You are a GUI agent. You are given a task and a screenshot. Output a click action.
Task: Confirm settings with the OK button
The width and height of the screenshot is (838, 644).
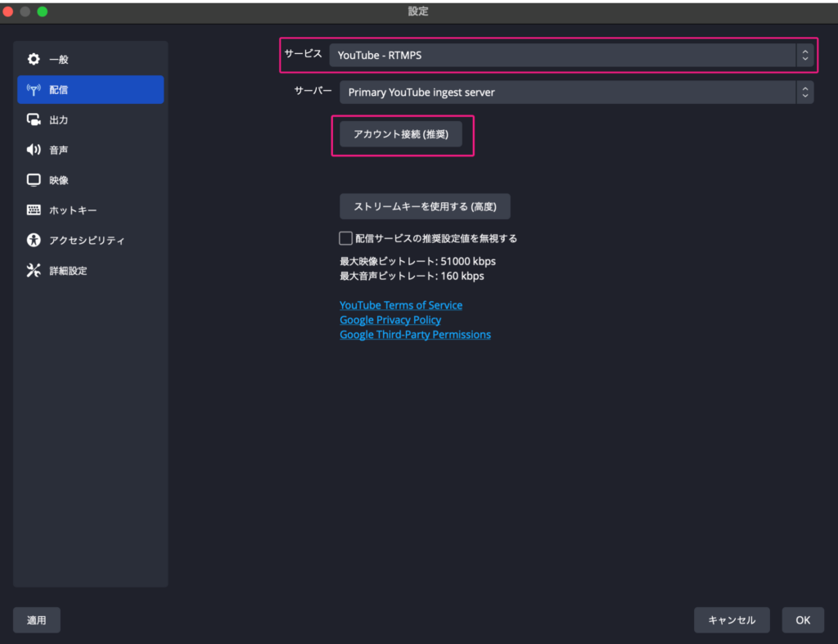click(x=803, y=620)
